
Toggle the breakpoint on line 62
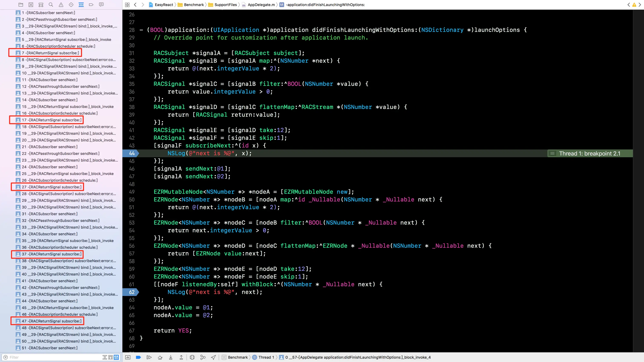131,292
